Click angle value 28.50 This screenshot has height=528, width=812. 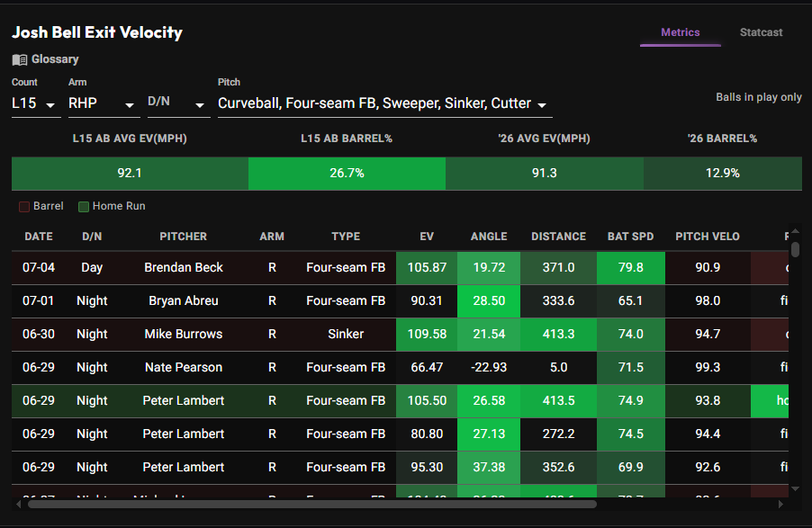(x=489, y=300)
